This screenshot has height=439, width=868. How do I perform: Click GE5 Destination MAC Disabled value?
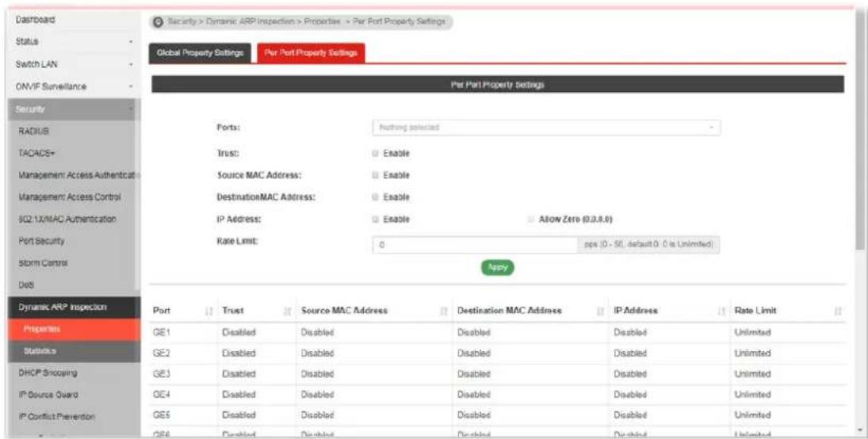(x=474, y=415)
